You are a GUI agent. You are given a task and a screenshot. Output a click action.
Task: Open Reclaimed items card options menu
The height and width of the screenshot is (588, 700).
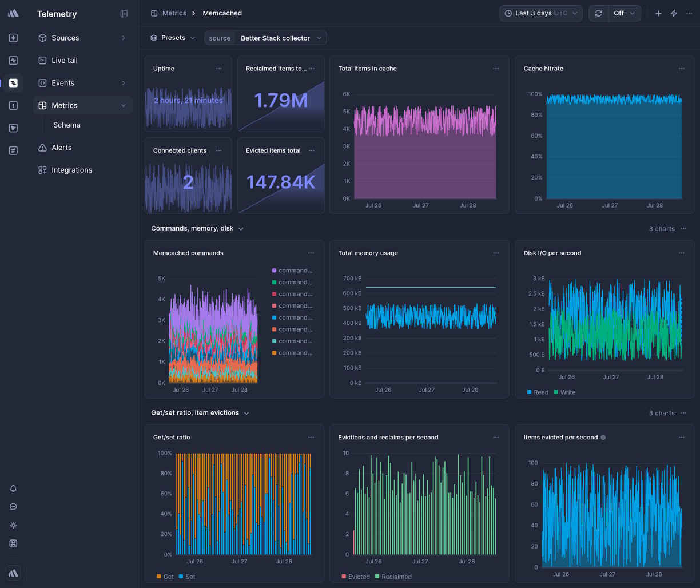pyautogui.click(x=312, y=69)
